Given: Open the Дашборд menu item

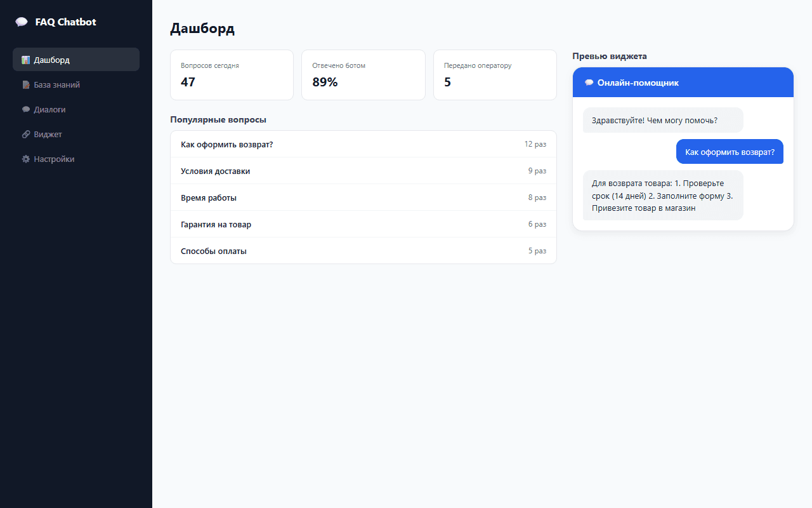Looking at the screenshot, I should (76, 60).
